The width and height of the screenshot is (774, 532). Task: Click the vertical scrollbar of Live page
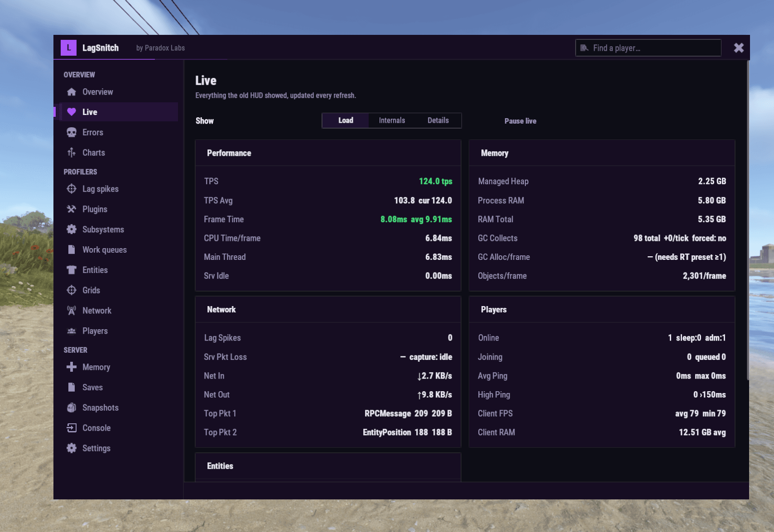tap(747, 221)
